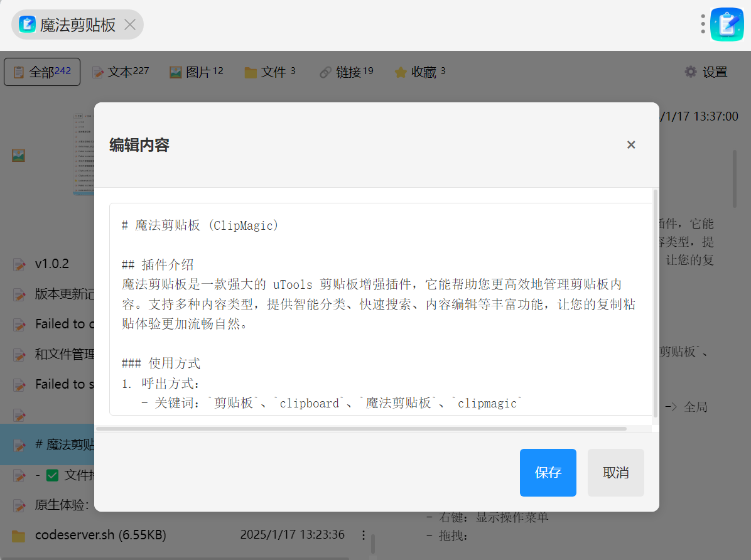Click the text icon beside 原生体验
This screenshot has width=751, height=560.
19,505
